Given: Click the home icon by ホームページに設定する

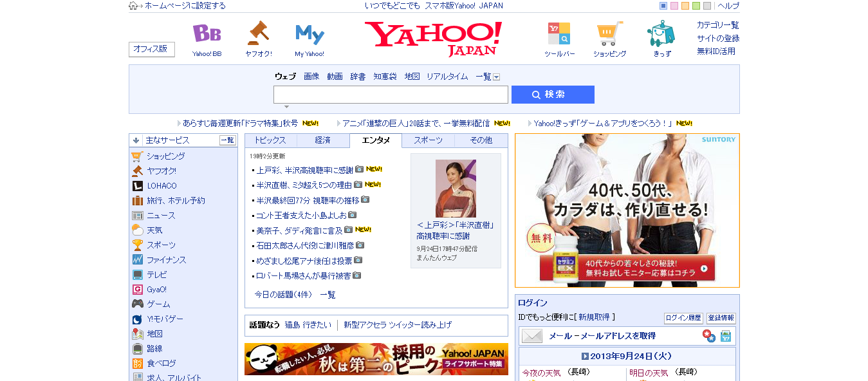Looking at the screenshot, I should [x=133, y=6].
